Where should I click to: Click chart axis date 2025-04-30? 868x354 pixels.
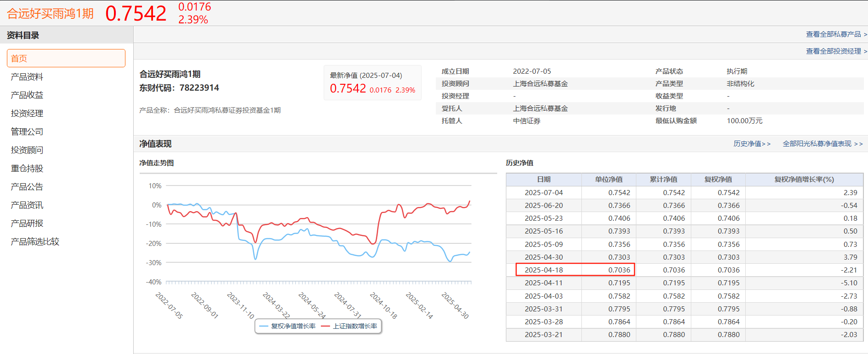pyautogui.click(x=455, y=305)
